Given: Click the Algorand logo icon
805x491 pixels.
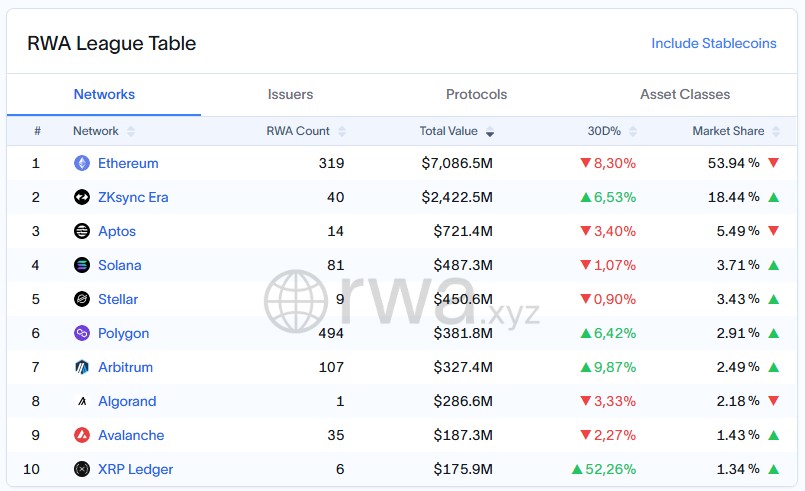Looking at the screenshot, I should point(82,401).
